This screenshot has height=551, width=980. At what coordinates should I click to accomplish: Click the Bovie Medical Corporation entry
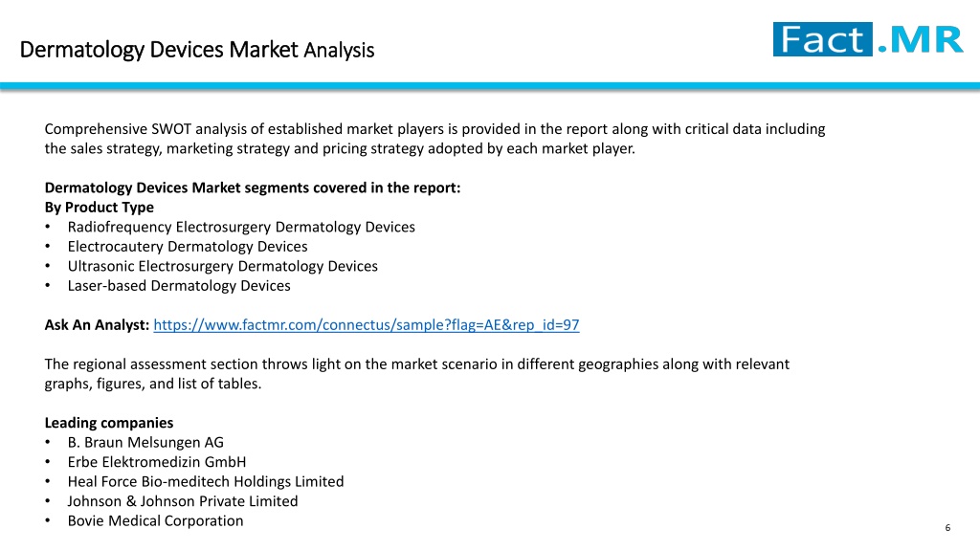point(156,520)
